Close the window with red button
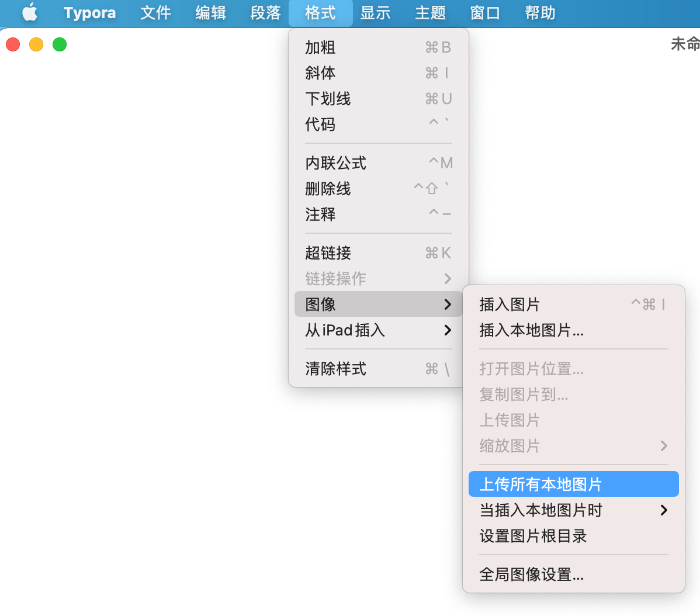This screenshot has width=700, height=616. pyautogui.click(x=13, y=44)
